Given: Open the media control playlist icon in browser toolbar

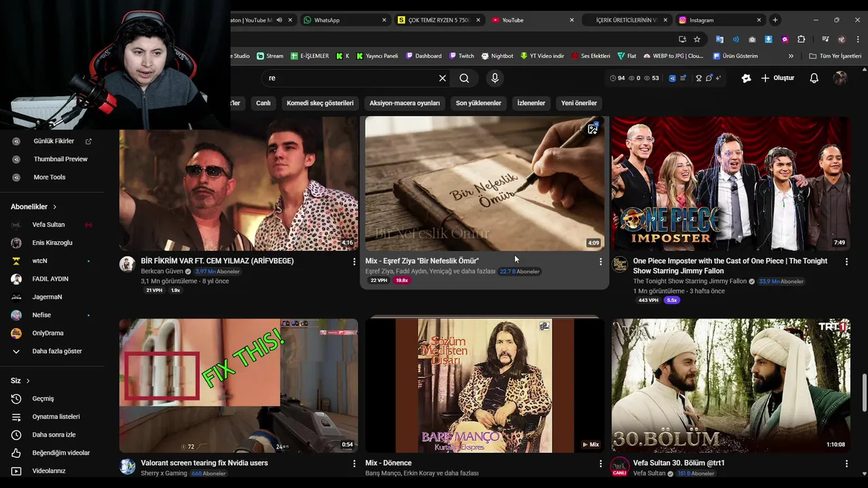Looking at the screenshot, I should [x=825, y=39].
